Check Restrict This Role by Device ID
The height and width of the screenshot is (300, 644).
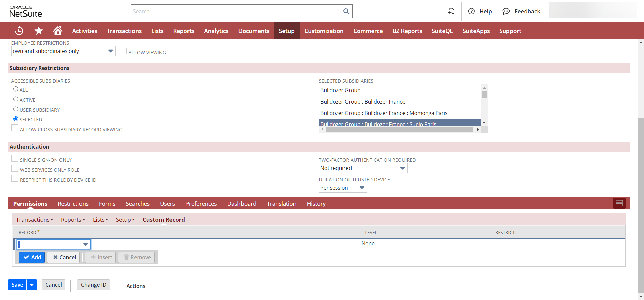pos(15,178)
